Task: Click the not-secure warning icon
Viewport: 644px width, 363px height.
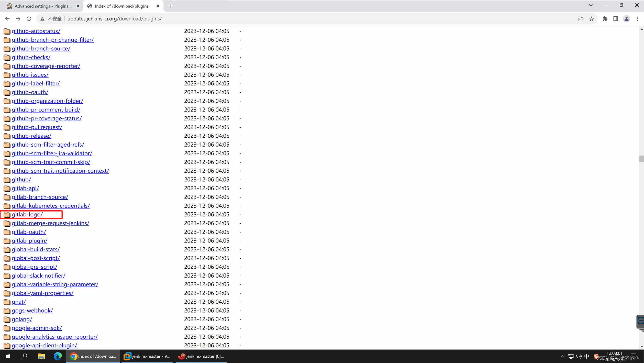Action: pos(42,19)
